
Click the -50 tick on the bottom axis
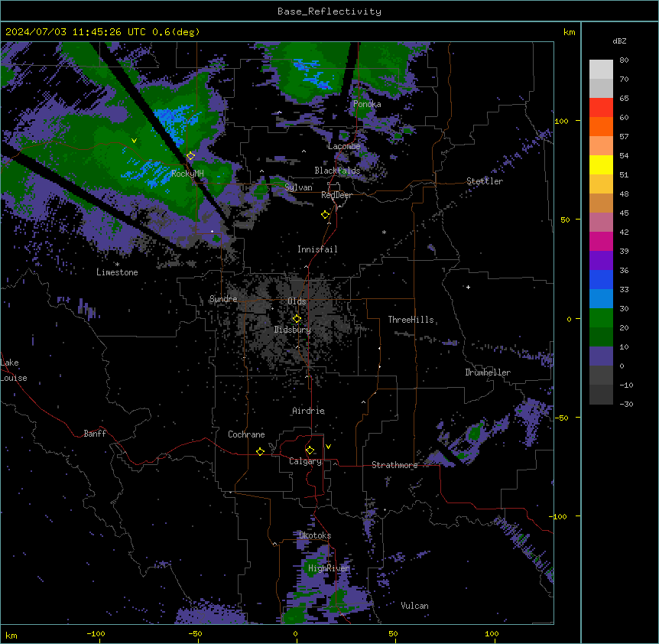195,633
